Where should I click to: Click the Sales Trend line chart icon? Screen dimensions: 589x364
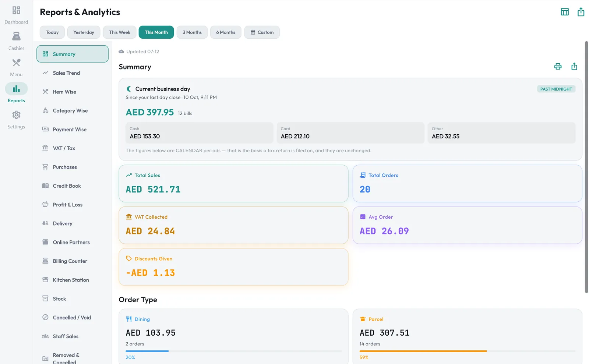[x=45, y=73]
